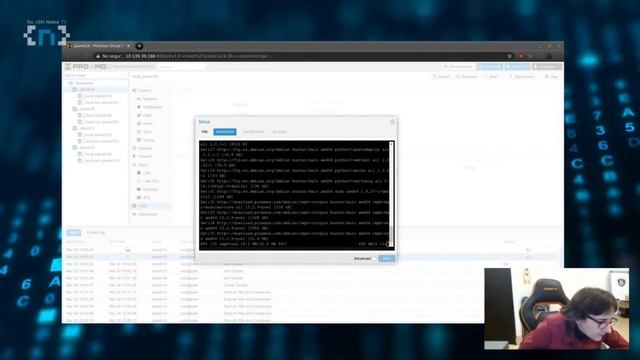
Task: Open the Bulk Actions dropdown
Action: (x=523, y=76)
